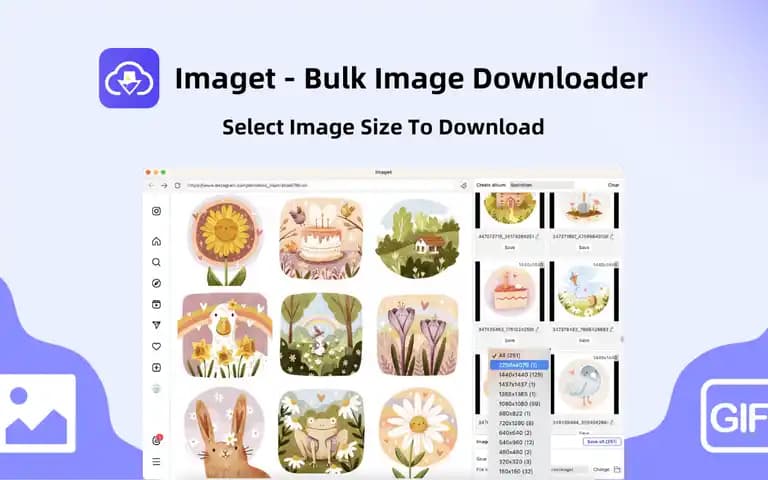The height and width of the screenshot is (480, 768).
Task: Open the Reels icon in the sidebar
Action: tap(156, 304)
